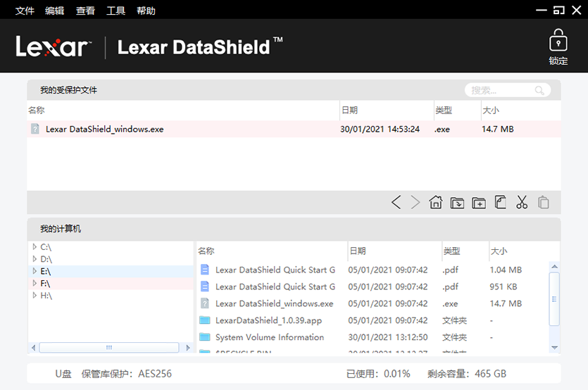This screenshot has width=588, height=390.
Task: Click the vertical scrollbar thumb in file list
Action: tap(555, 299)
